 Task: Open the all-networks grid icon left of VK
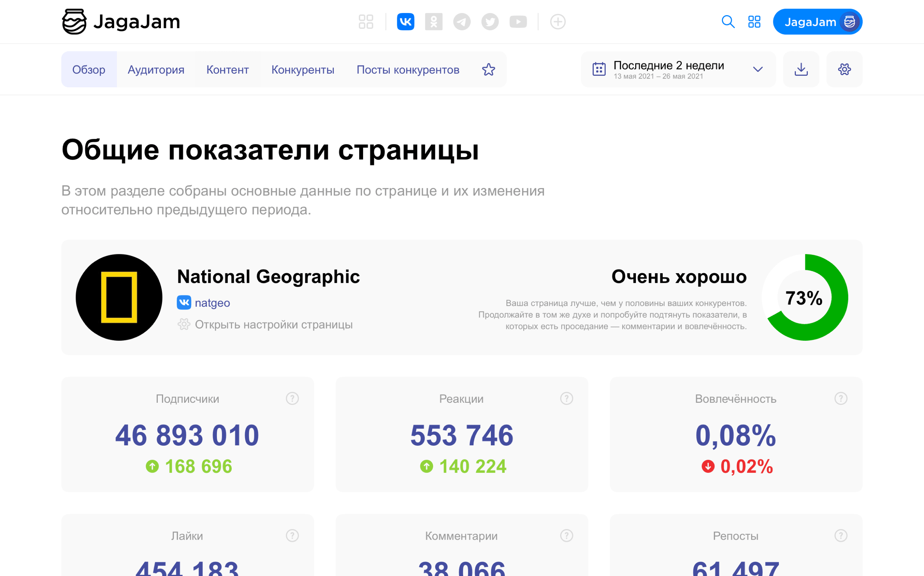366,22
